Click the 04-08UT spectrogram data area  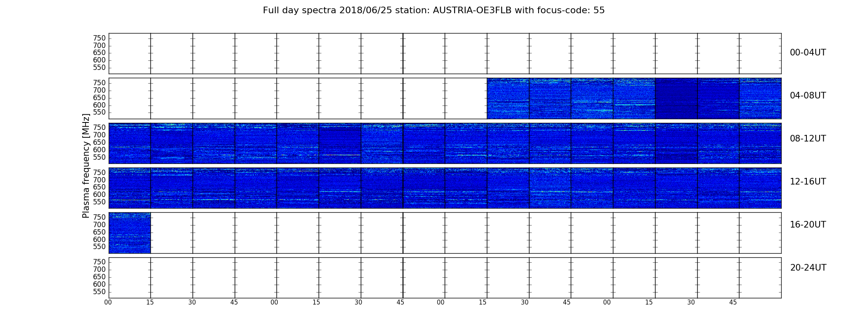click(x=634, y=98)
